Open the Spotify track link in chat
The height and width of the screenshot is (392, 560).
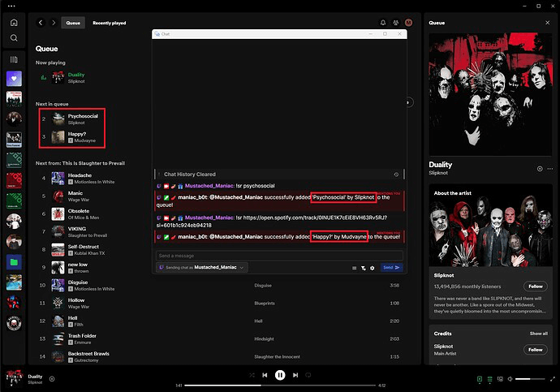click(271, 222)
